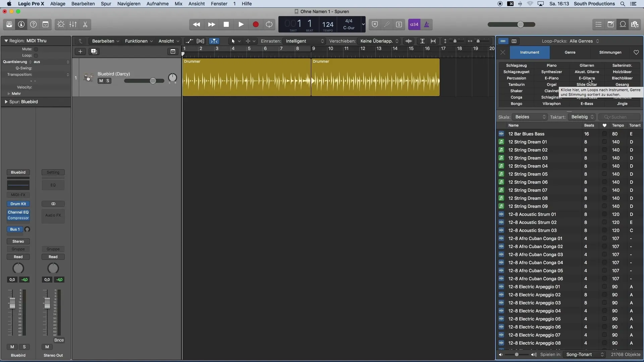Open the Bearbeiten dropdown in Tracks area

click(x=105, y=41)
